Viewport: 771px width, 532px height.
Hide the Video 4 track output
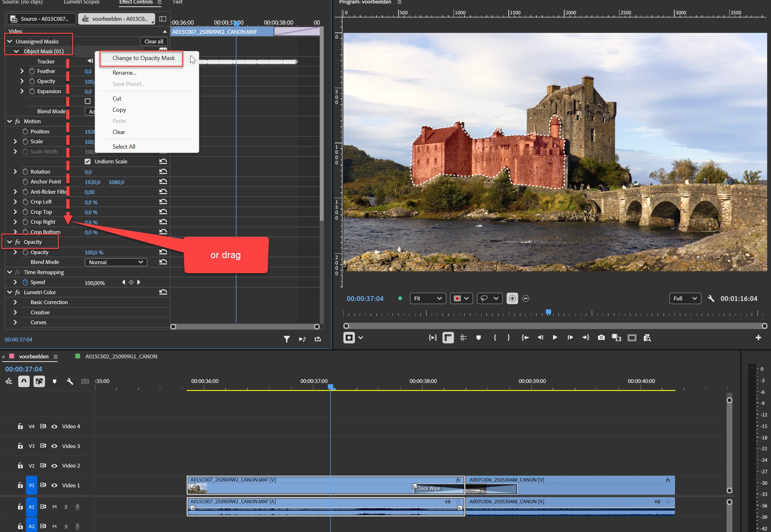(54, 427)
